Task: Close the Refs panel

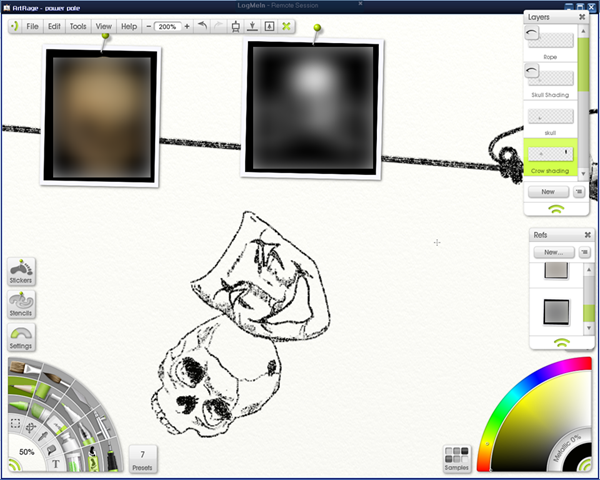Action: pos(588,235)
